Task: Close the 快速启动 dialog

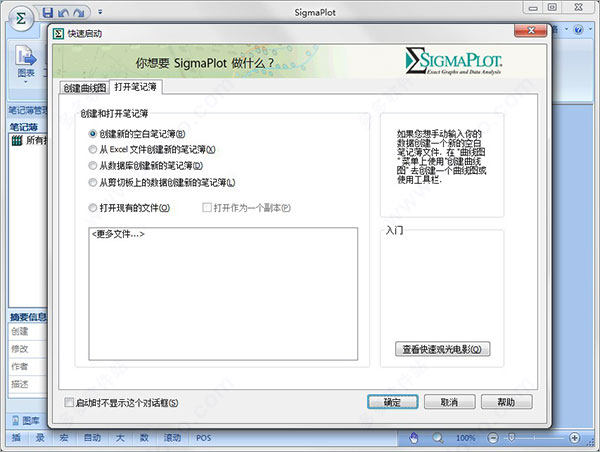Action: coord(530,31)
